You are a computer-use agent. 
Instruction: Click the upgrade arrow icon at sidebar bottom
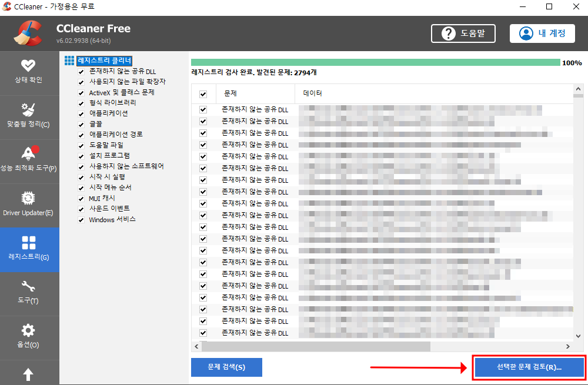click(x=28, y=374)
